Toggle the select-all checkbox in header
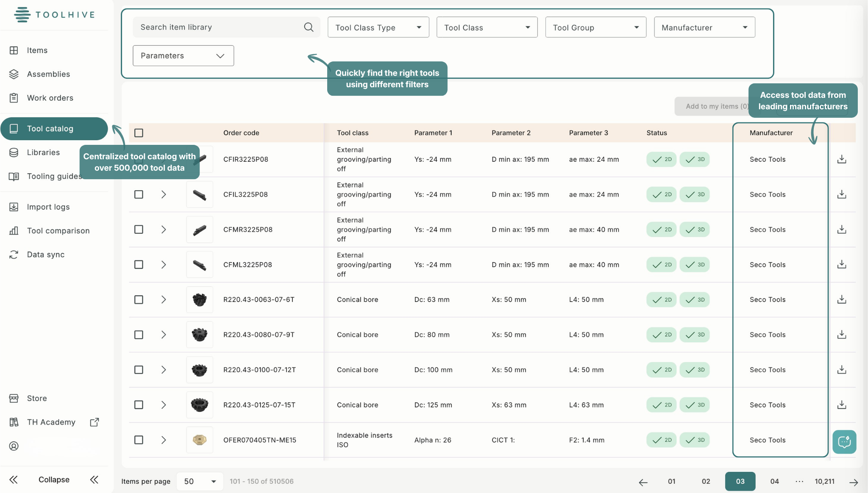This screenshot has height=493, width=868. [x=139, y=133]
